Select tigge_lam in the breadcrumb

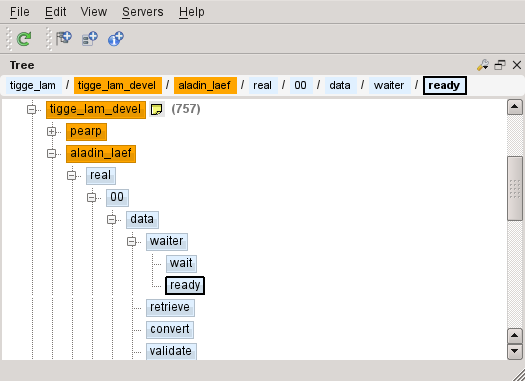33,85
